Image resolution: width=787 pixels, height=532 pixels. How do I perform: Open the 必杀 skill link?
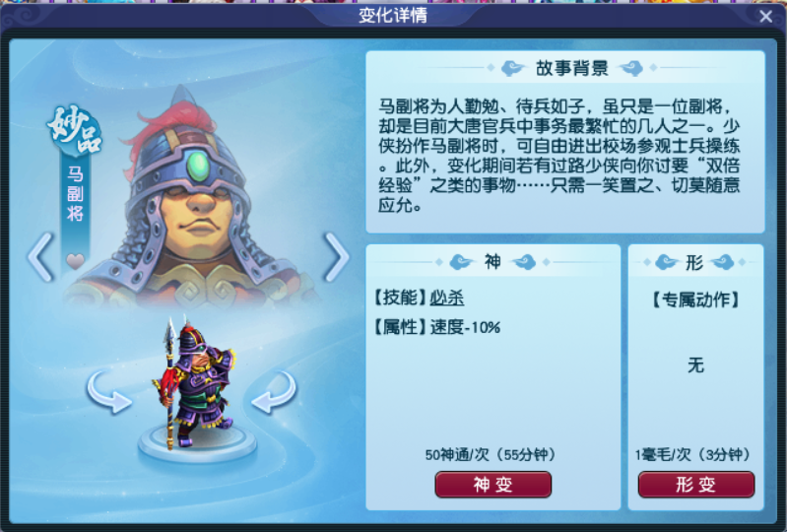(x=447, y=298)
